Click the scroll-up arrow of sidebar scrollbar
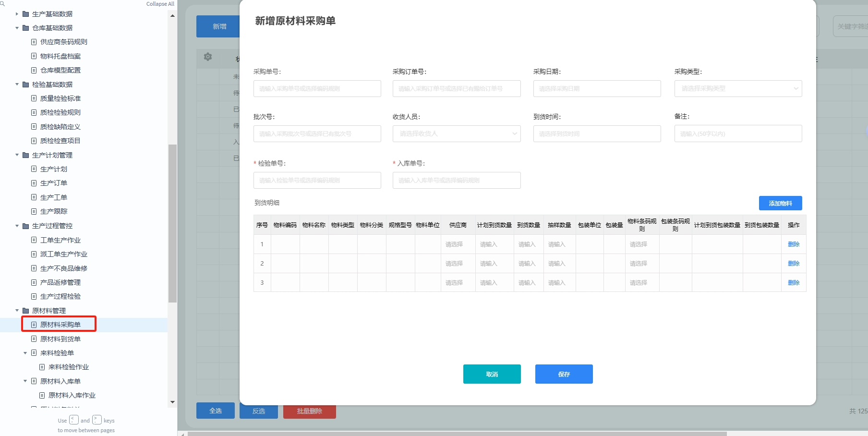Image resolution: width=868 pixels, height=436 pixels. coord(172,16)
